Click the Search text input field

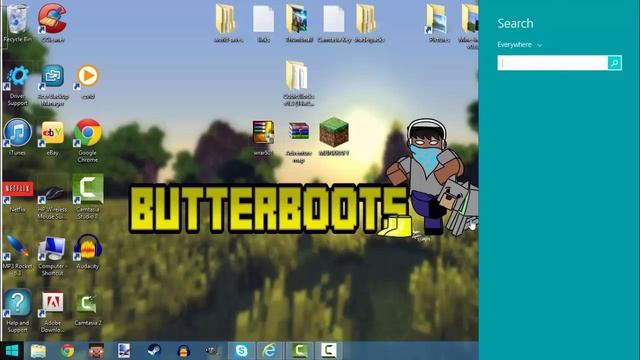click(552, 63)
